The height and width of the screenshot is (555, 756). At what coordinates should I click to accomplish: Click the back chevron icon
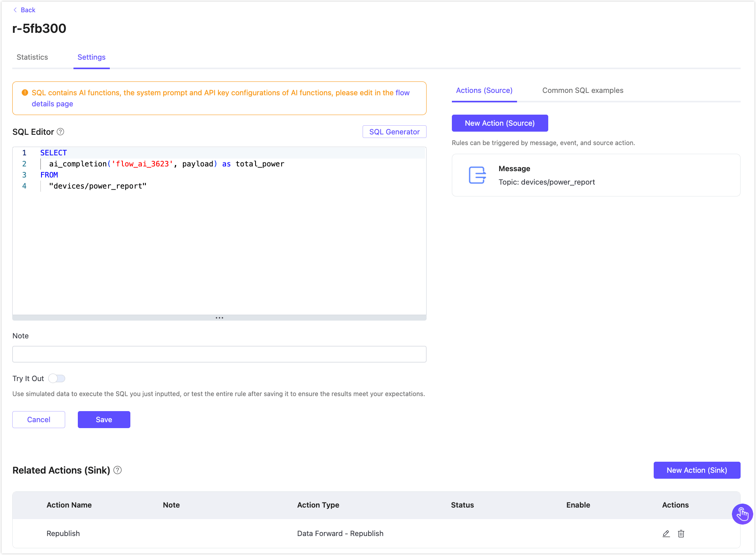pyautogui.click(x=16, y=9)
